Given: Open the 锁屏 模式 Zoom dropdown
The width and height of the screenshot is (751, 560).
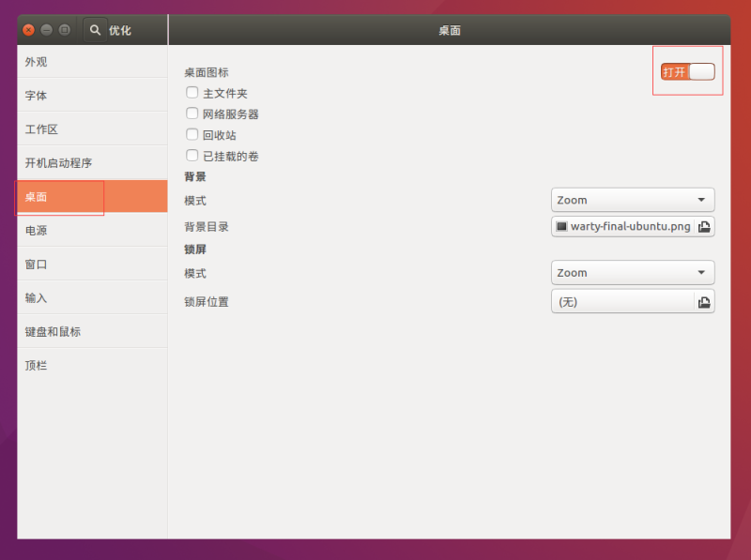Looking at the screenshot, I should tap(633, 273).
